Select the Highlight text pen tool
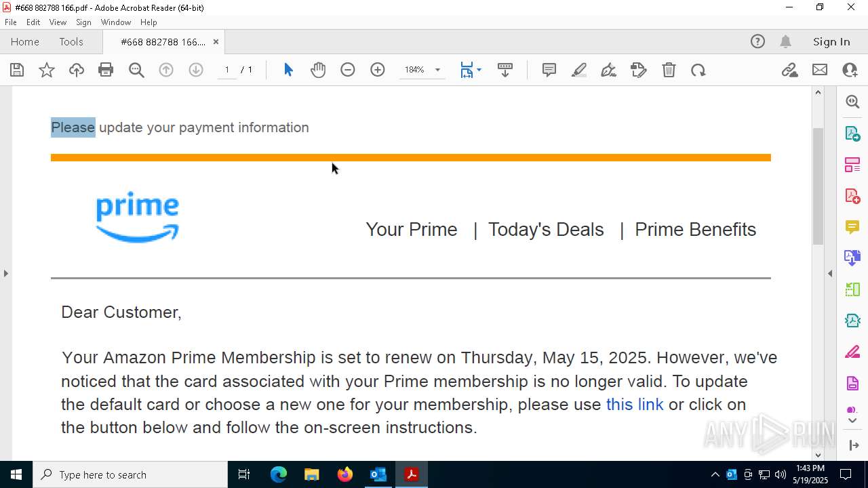Image resolution: width=868 pixels, height=488 pixels. (579, 70)
